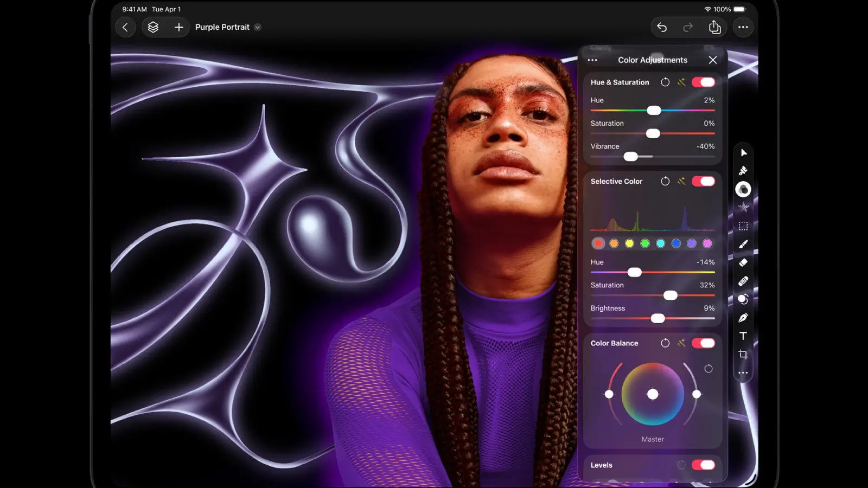Toggle the Hue & Saturation adjustment off
The height and width of the screenshot is (488, 868).
pyautogui.click(x=704, y=82)
